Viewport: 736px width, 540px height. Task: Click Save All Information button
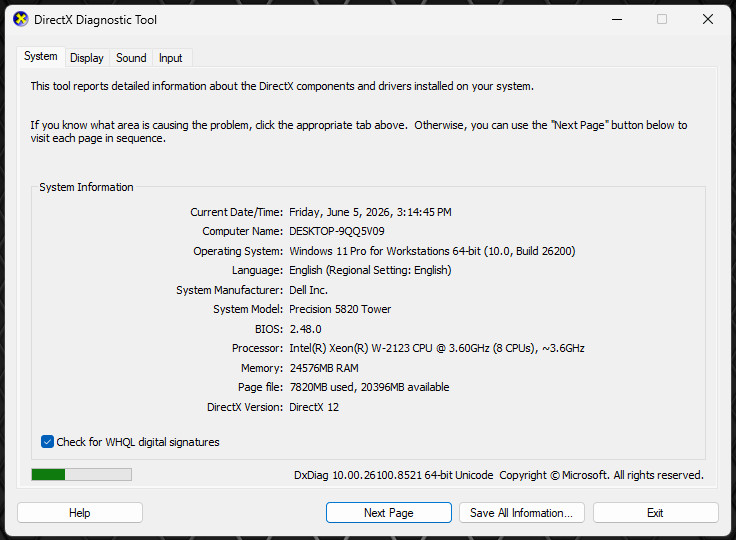tap(521, 513)
